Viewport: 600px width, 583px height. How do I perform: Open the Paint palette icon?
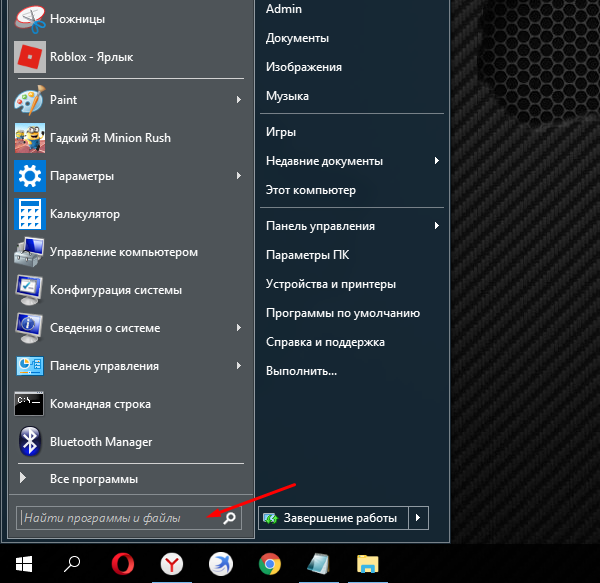30,100
